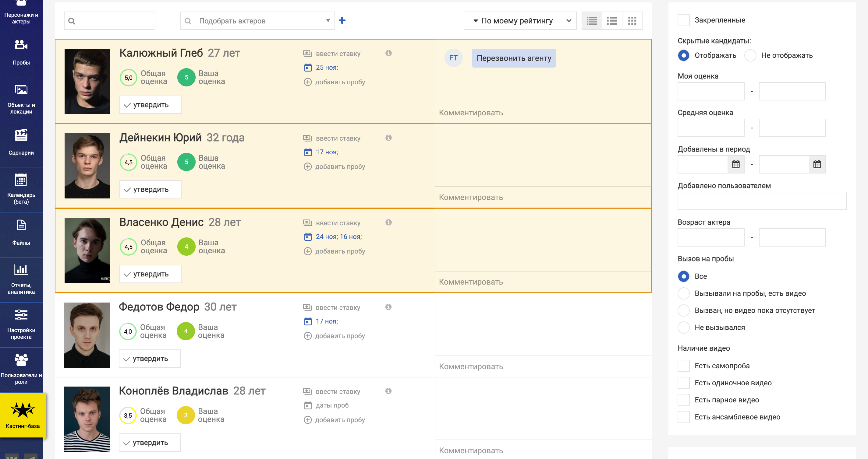Image resolution: width=868 pixels, height=459 pixels.
Task: Expand the Подобрать актеров combo box
Action: click(328, 21)
